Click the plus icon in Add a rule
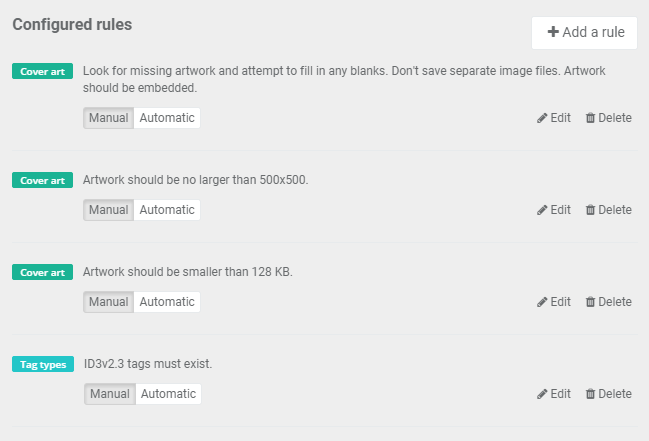Screen dimensions: 649x441 (x=553, y=32)
